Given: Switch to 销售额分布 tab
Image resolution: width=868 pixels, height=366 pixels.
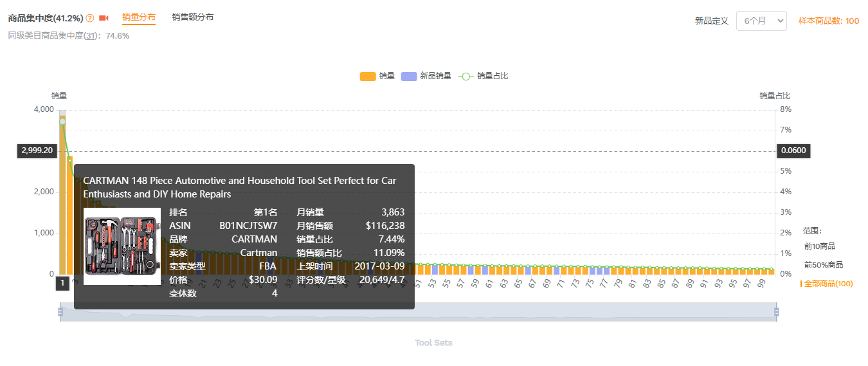Looking at the screenshot, I should pyautogui.click(x=192, y=17).
